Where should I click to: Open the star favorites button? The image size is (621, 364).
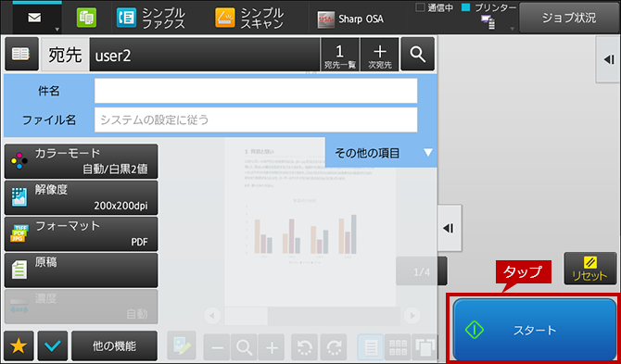[19, 345]
